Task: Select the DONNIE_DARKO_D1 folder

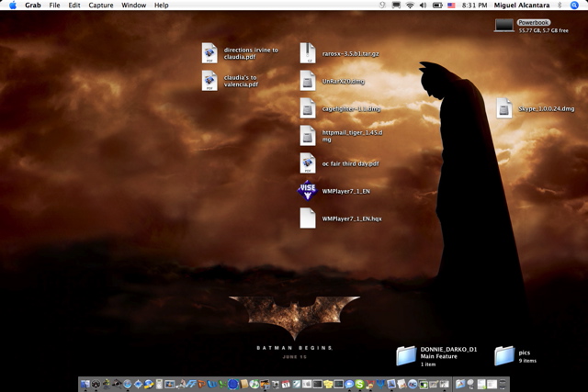Action: pos(406,355)
